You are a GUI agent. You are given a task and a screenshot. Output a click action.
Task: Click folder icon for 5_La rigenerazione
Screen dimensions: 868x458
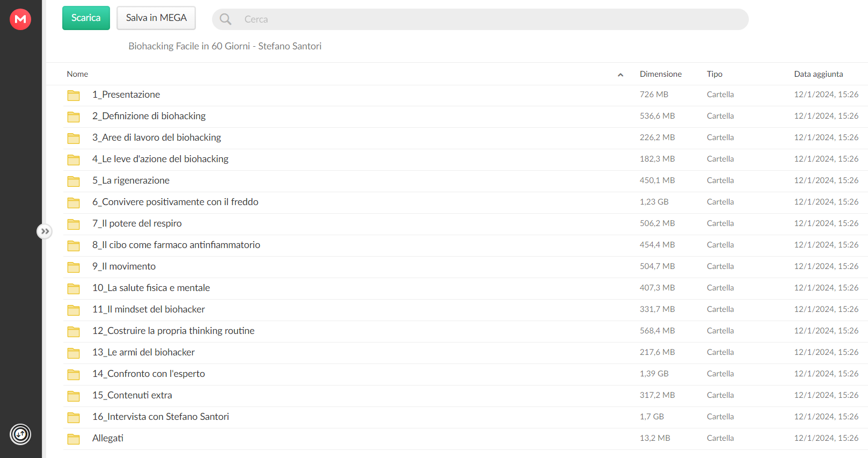point(74,181)
